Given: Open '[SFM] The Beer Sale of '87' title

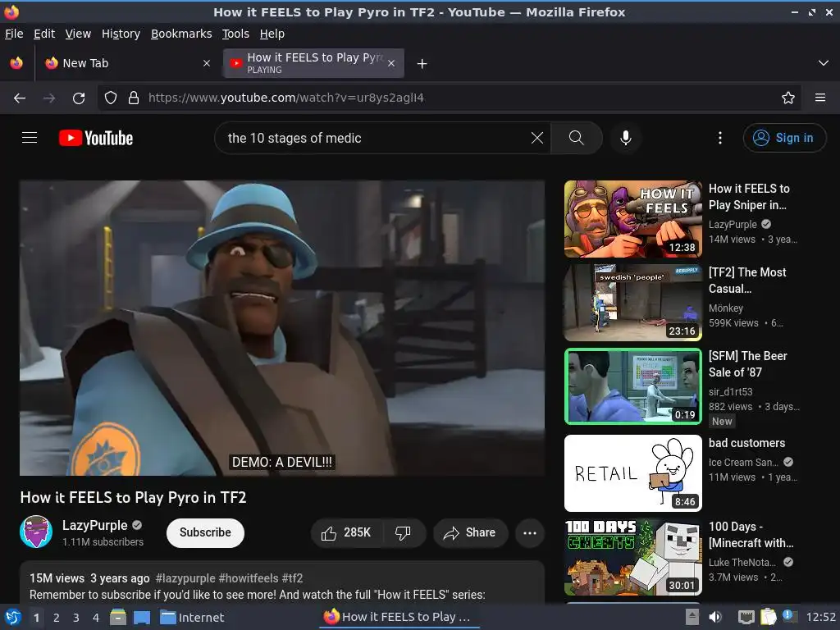Looking at the screenshot, I should pyautogui.click(x=748, y=364).
